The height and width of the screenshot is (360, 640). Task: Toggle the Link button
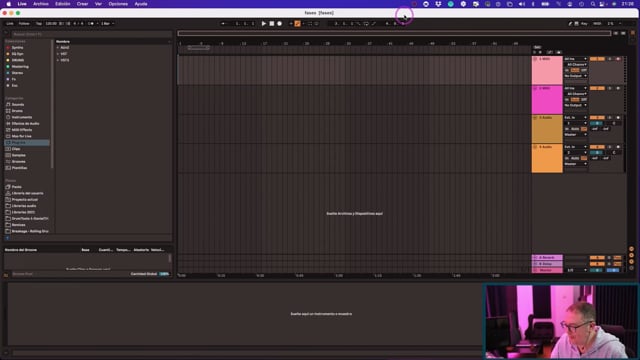tap(10, 24)
